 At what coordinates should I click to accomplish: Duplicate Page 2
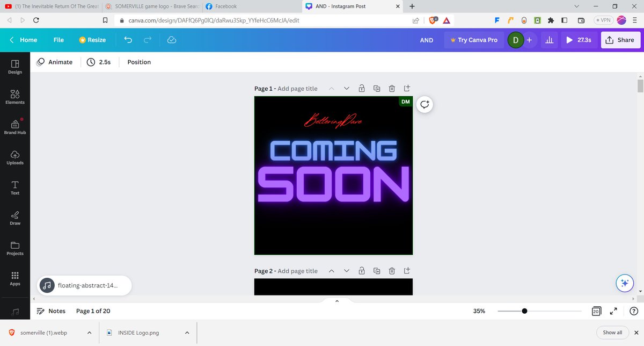point(377,271)
